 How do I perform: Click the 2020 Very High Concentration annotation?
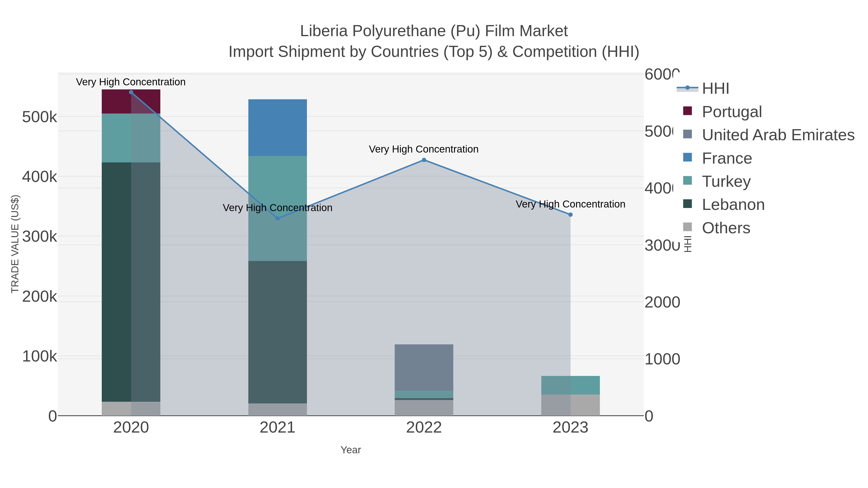click(131, 82)
